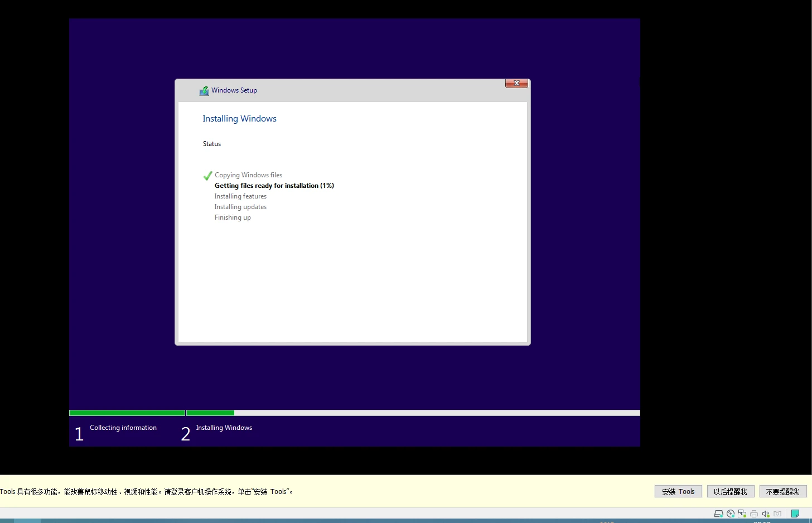
Task: Click the Tools reminder message text in the yellow bar
Action: coord(147,492)
